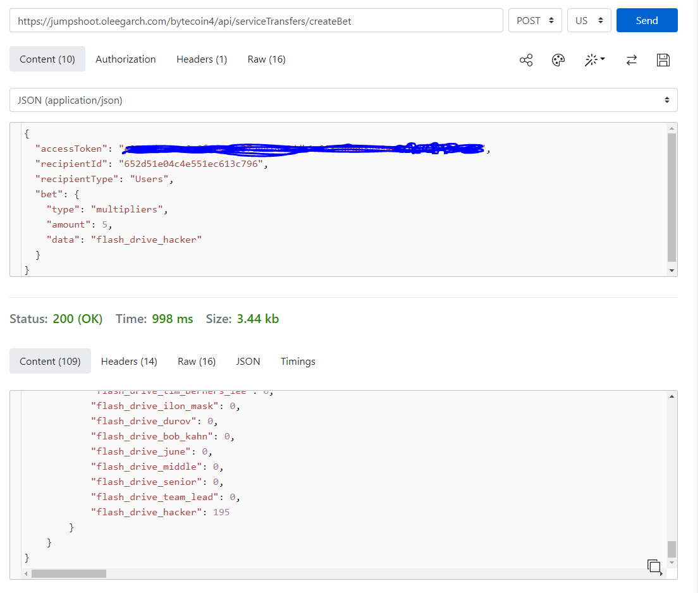The image size is (700, 593).
Task: Open the response Raw (16) tab
Action: tap(197, 361)
